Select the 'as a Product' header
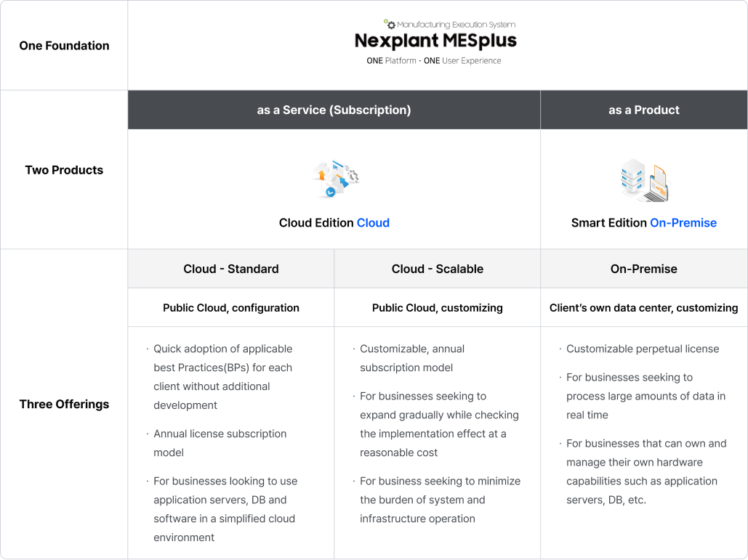 tap(644, 110)
